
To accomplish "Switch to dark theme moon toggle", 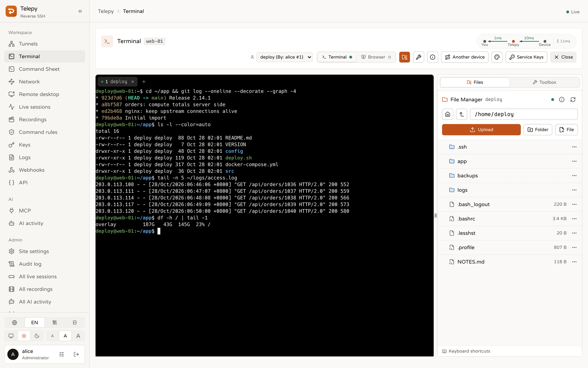I will click(37, 336).
